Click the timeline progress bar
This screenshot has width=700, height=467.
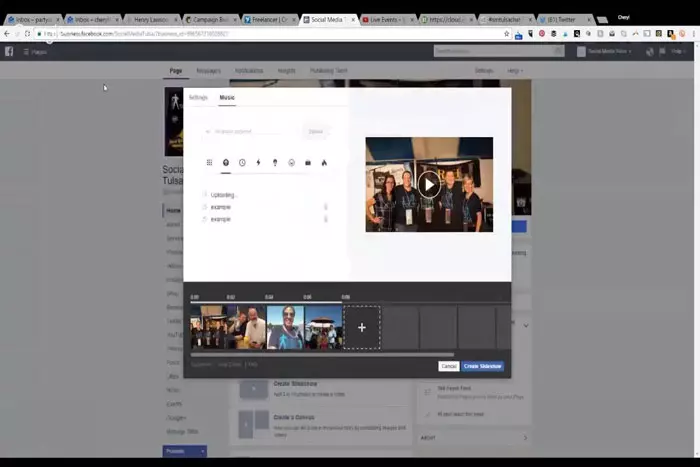pyautogui.click(x=267, y=302)
